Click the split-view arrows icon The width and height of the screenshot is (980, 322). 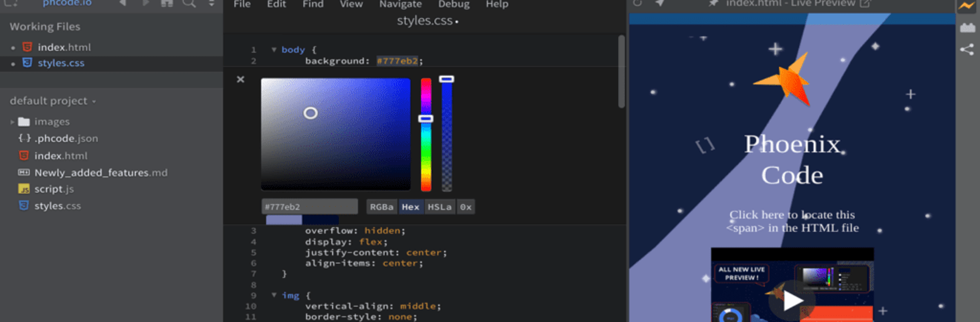[x=211, y=4]
